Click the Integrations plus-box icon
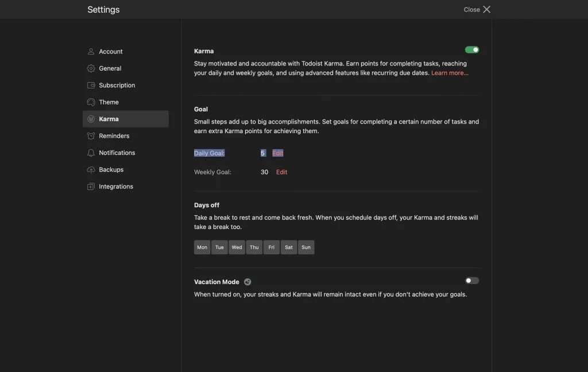The width and height of the screenshot is (588, 372). click(91, 187)
